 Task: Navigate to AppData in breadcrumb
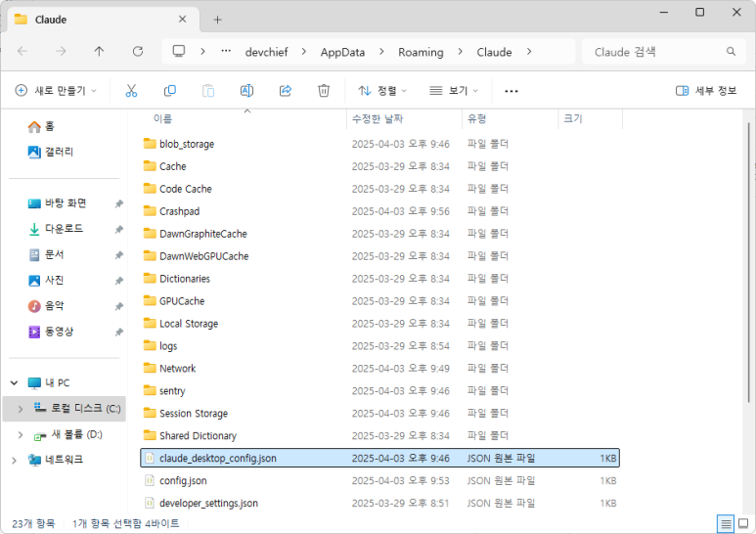coord(343,52)
